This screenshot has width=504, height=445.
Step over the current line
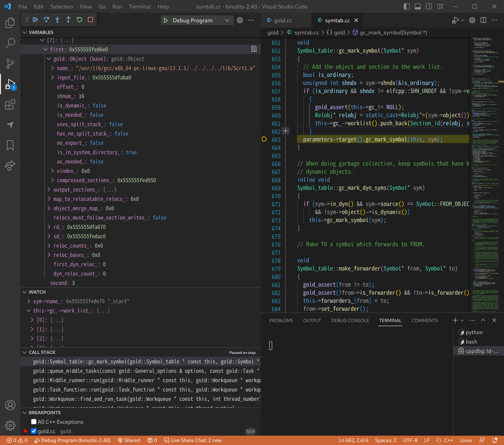click(x=46, y=20)
